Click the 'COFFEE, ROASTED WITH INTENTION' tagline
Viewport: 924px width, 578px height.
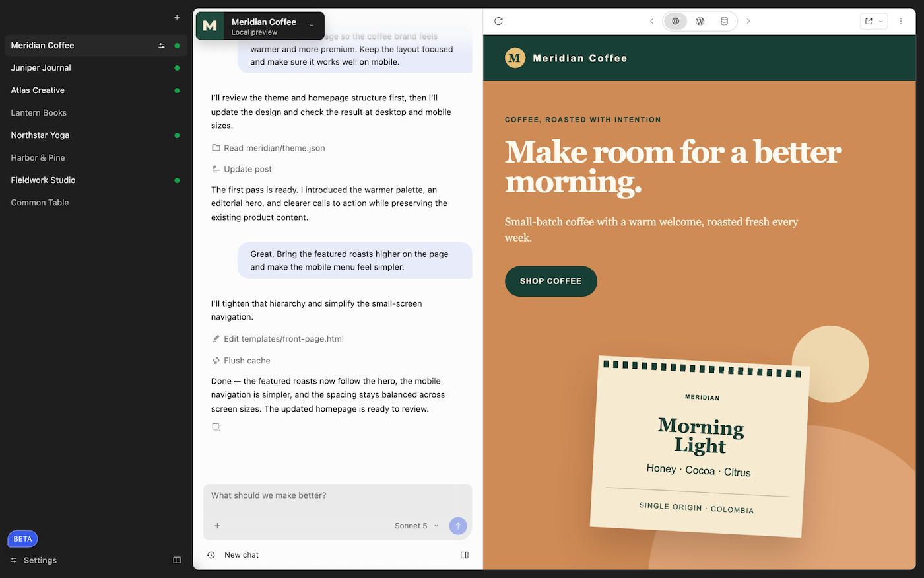(x=583, y=120)
